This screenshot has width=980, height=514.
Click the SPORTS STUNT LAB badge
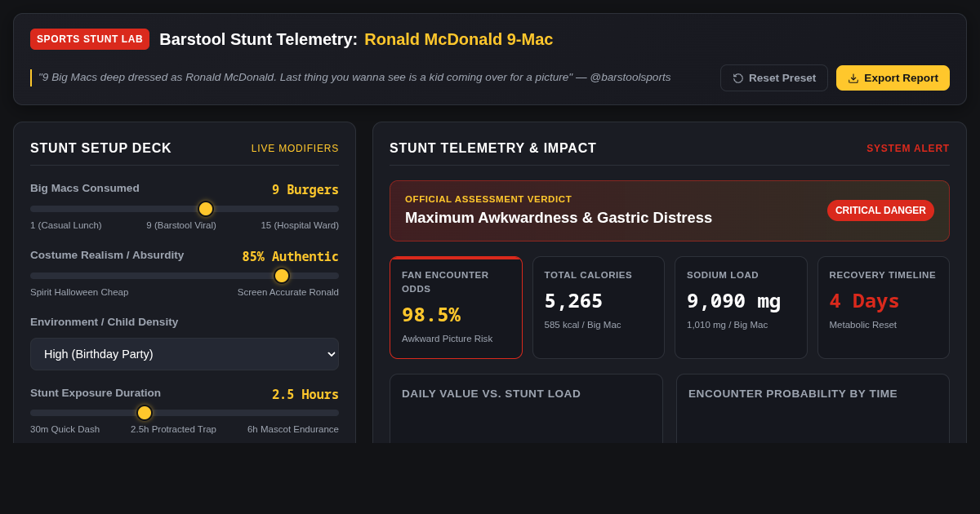(90, 39)
